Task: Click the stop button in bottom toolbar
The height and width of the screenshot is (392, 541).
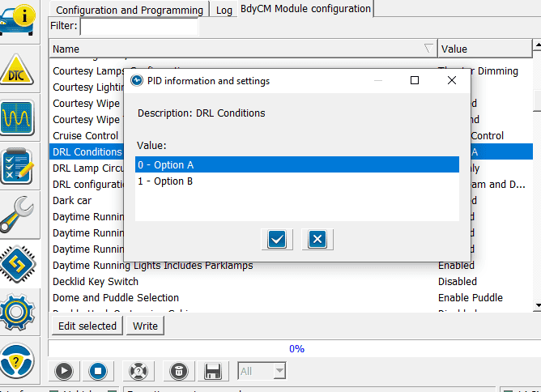Action: click(98, 371)
